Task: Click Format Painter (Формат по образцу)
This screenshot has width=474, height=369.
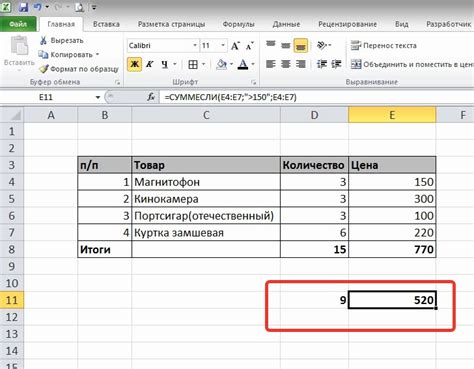Action: coord(79,69)
